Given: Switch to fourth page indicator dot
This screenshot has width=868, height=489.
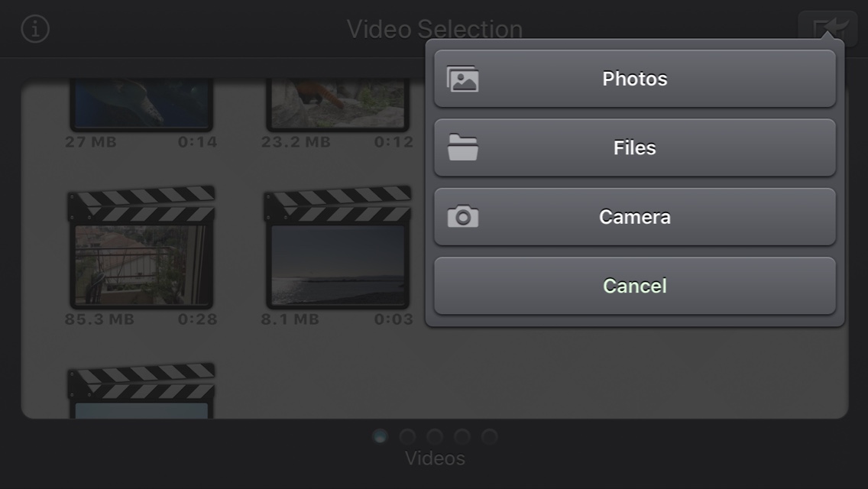Looking at the screenshot, I should click(x=462, y=436).
